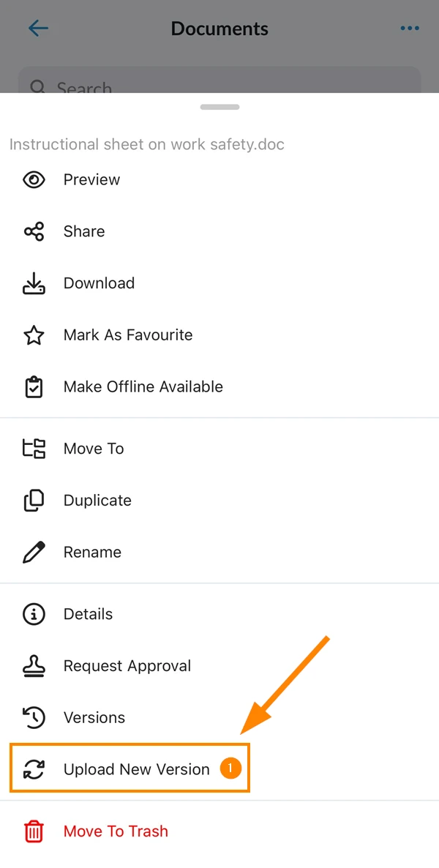Tap the clock history icon for Versions
439x868 pixels.
point(34,717)
